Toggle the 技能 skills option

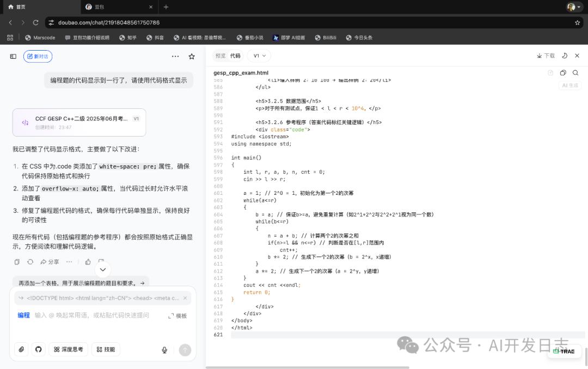pos(106,350)
